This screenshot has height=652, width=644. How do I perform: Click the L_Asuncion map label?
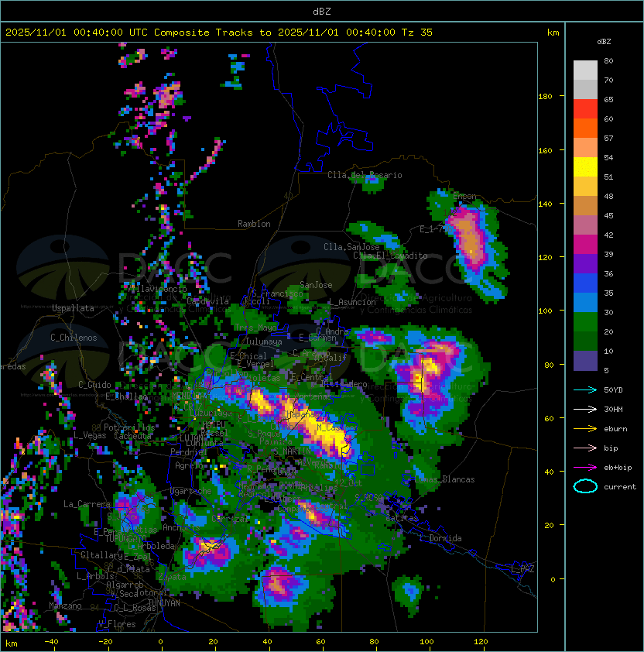click(x=351, y=302)
